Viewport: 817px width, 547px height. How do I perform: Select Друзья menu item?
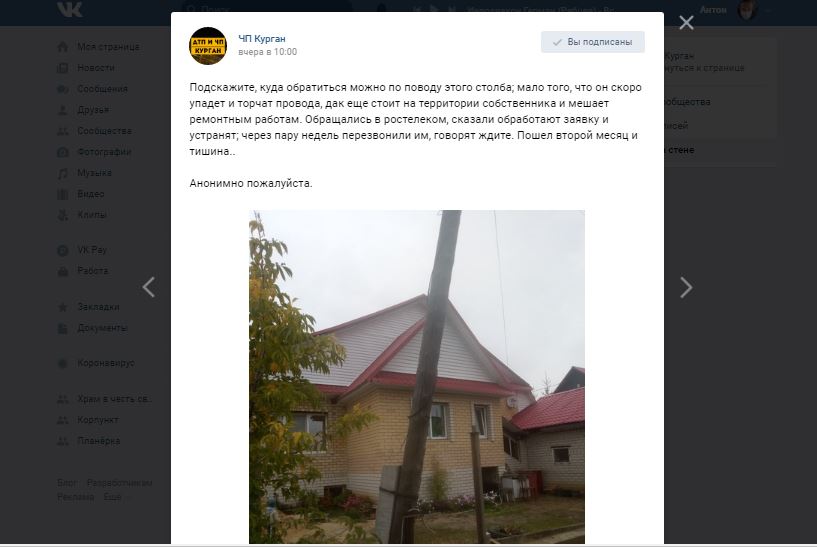[93, 110]
